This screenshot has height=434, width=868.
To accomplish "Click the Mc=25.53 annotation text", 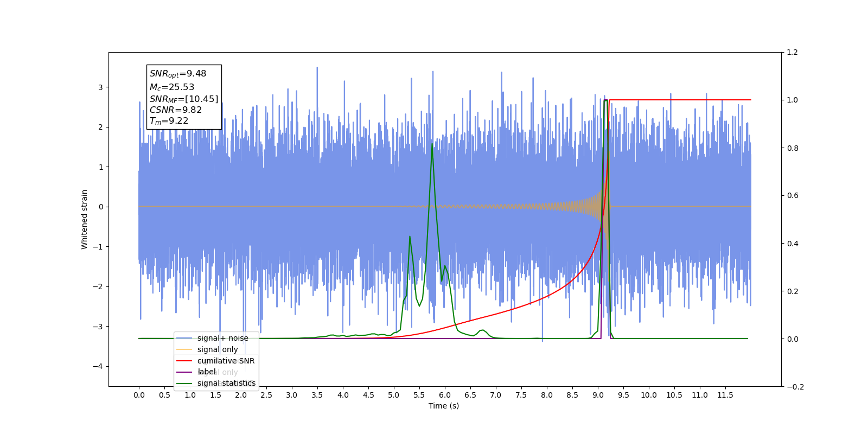I will [172, 87].
